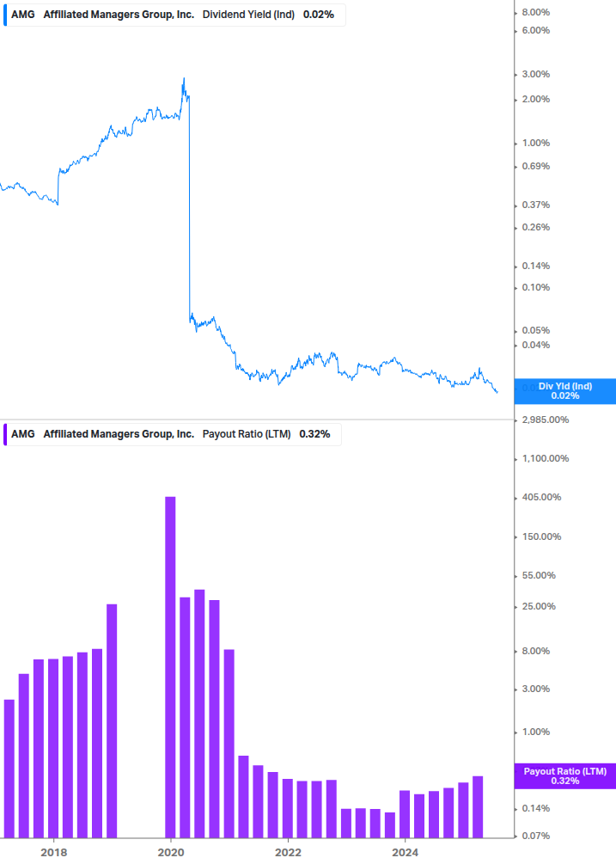Click the blue Dividend Yield color marker
616x864 pixels.
(x=5, y=15)
